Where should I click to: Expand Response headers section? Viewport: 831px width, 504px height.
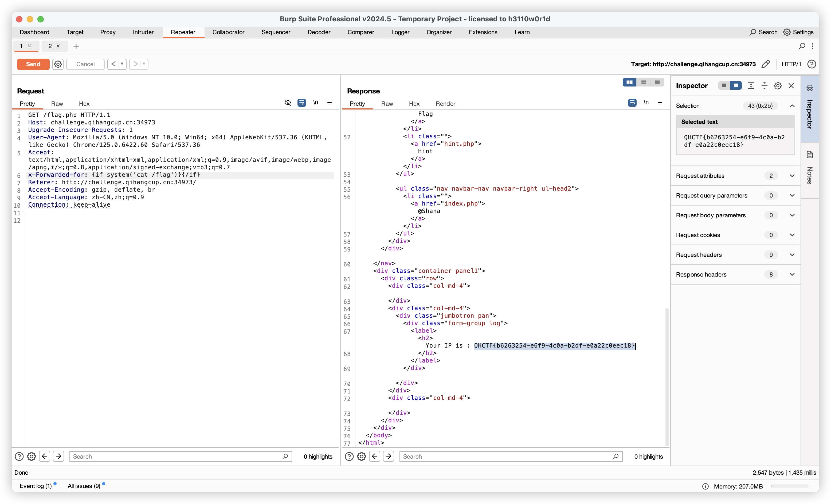[792, 274]
